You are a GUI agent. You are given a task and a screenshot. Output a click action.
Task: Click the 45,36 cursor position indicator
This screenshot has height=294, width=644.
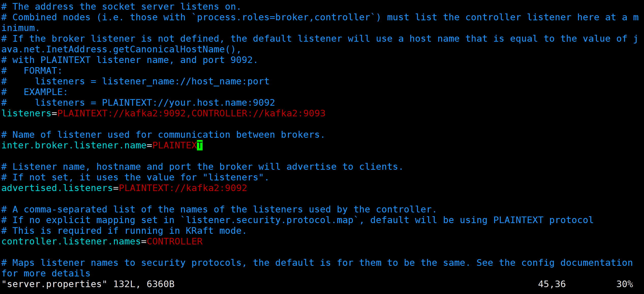[x=552, y=284]
